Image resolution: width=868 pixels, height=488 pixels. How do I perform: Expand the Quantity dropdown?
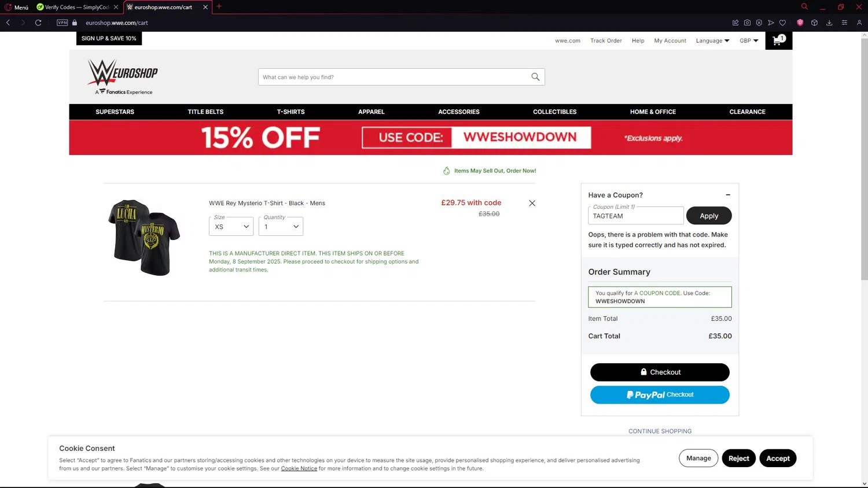pyautogui.click(x=281, y=227)
